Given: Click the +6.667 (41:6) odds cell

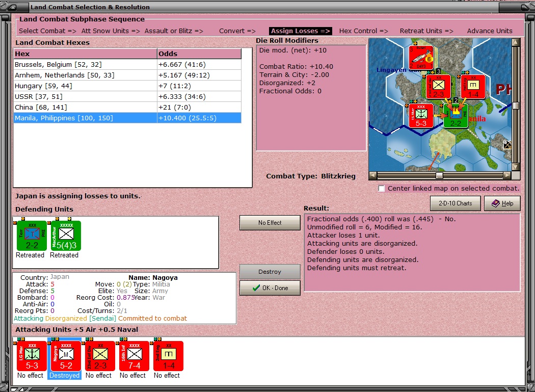Looking at the screenshot, I should 199,65.
